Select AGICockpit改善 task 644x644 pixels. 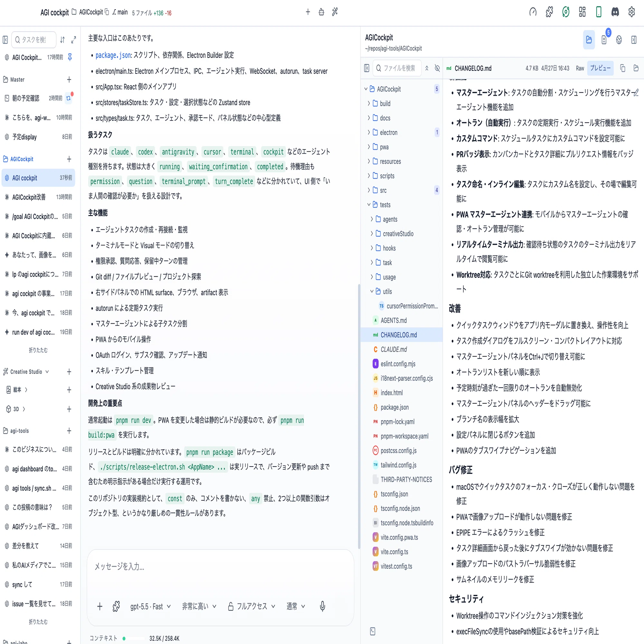38,197
